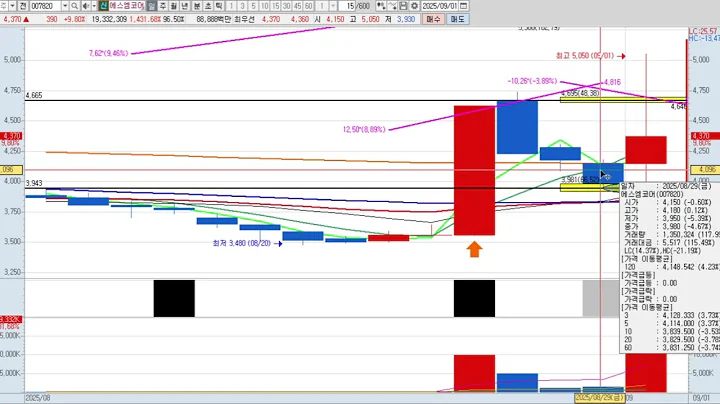The height and width of the screenshot is (404, 720).
Task: Open the stock search magnifier icon
Action: tap(74, 6)
